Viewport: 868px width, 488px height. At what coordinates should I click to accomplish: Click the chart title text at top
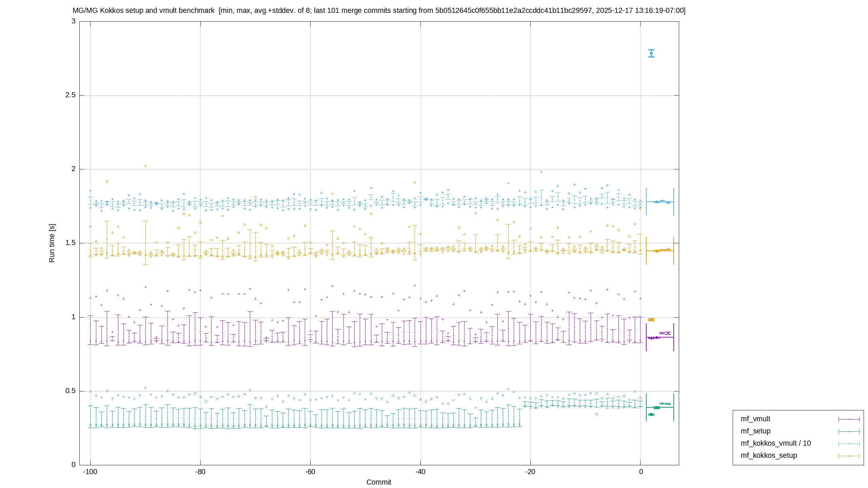pos(379,11)
